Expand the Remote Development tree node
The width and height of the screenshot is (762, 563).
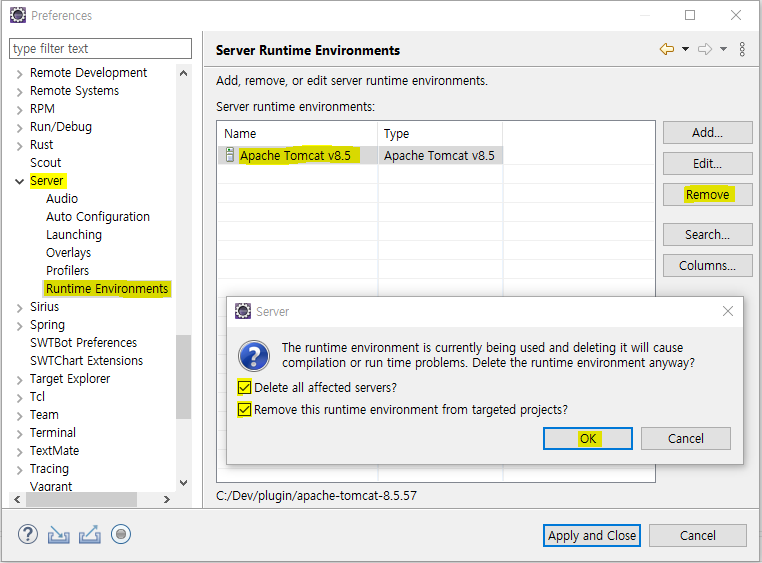(19, 74)
